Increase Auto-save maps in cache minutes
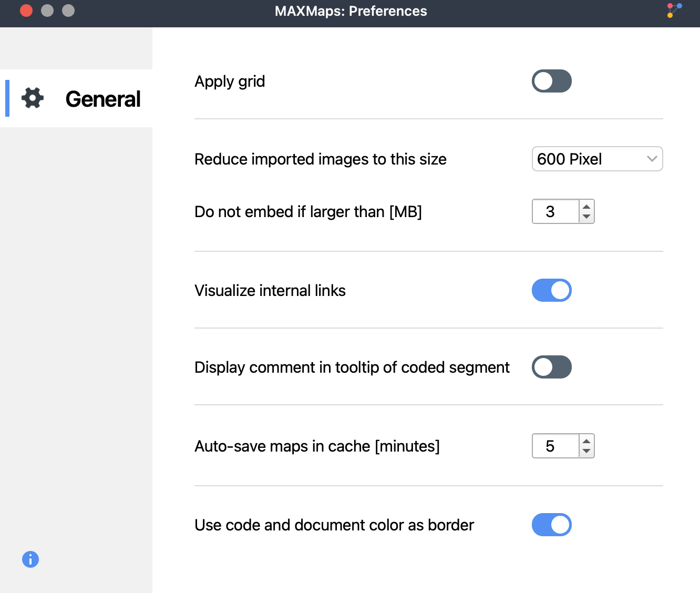The width and height of the screenshot is (700, 593). pos(586,441)
